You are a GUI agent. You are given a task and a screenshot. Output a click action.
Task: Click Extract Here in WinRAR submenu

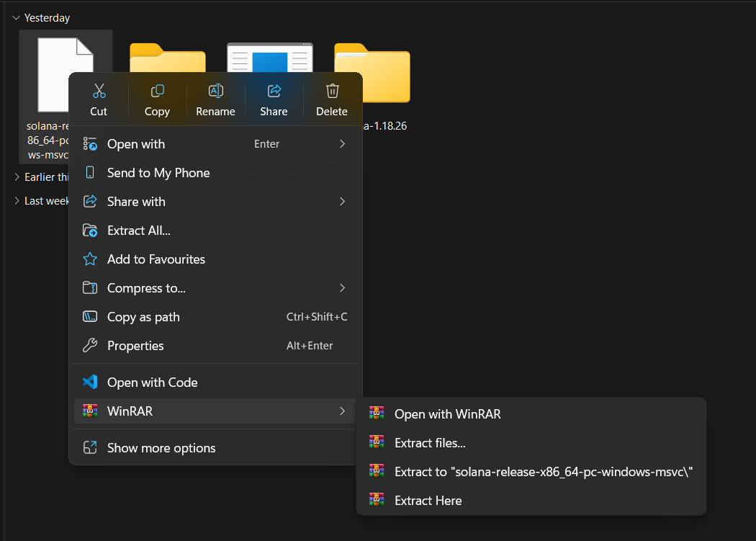click(428, 501)
